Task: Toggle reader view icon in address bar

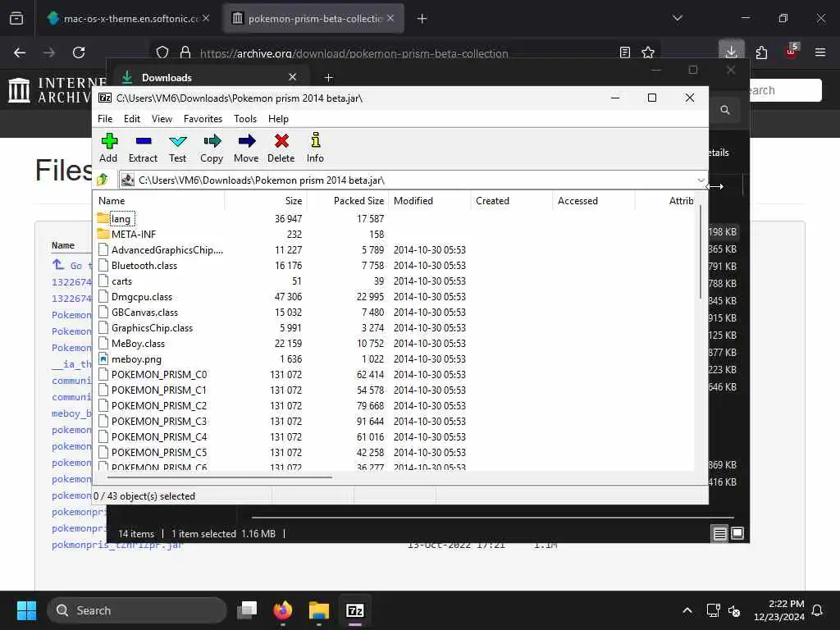Action: pyautogui.click(x=624, y=52)
